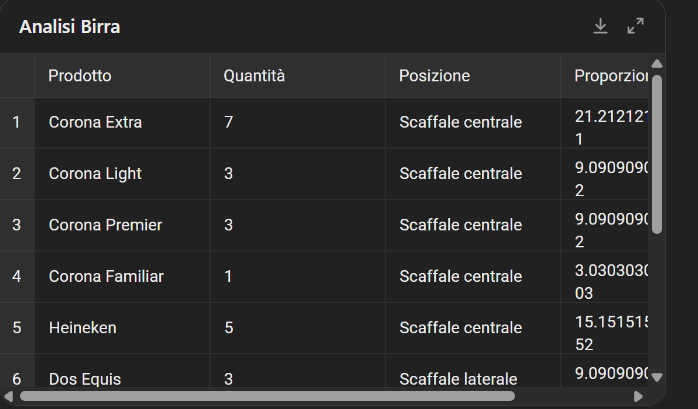Select the Corona Premier cell
Image resolution: width=698 pixels, height=409 pixels.
(105, 225)
